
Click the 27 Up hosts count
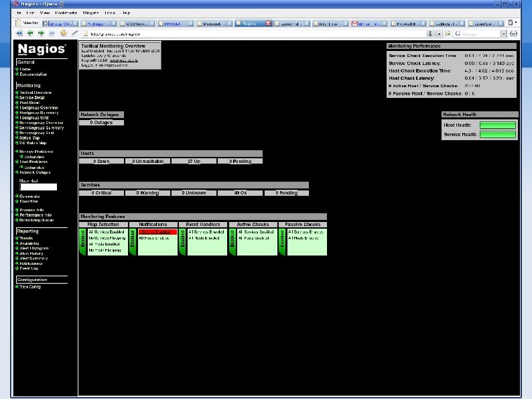point(194,162)
